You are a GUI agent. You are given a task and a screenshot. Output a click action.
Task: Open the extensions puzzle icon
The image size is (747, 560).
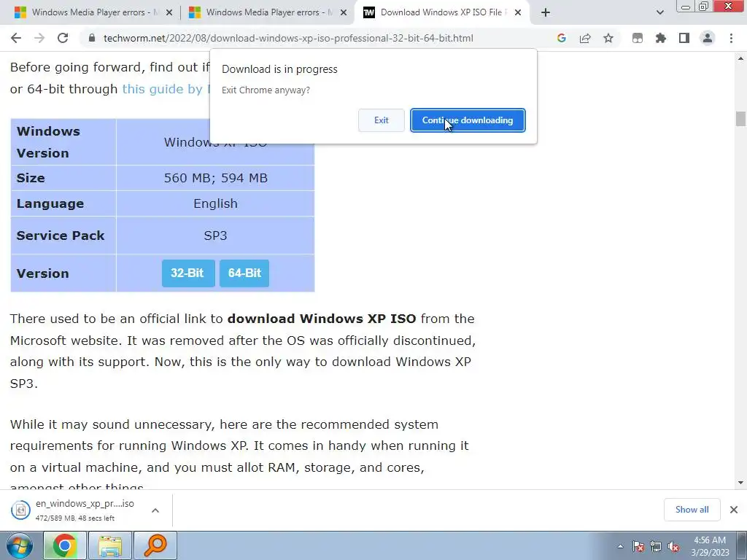click(x=661, y=38)
